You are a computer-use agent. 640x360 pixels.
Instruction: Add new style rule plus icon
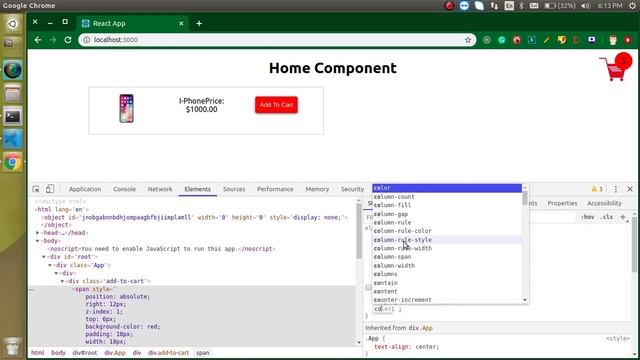[x=623, y=217]
